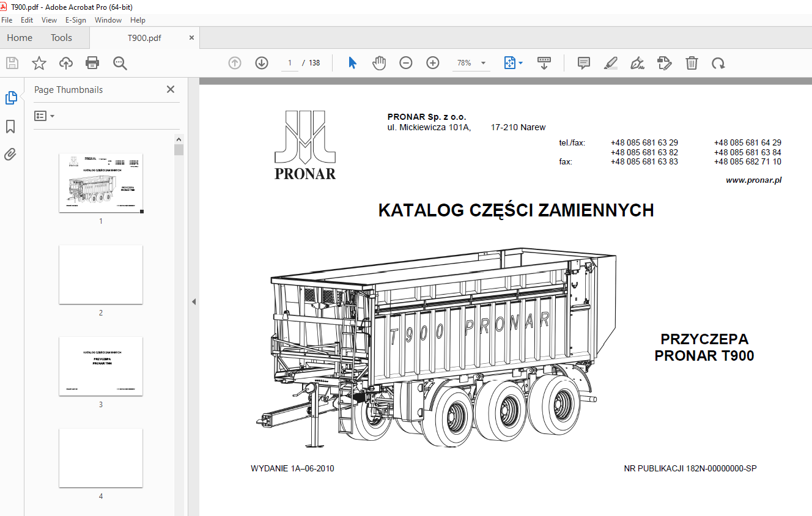Viewport: 812px width, 516px height.
Task: Open the E-Sign menu
Action: point(76,20)
